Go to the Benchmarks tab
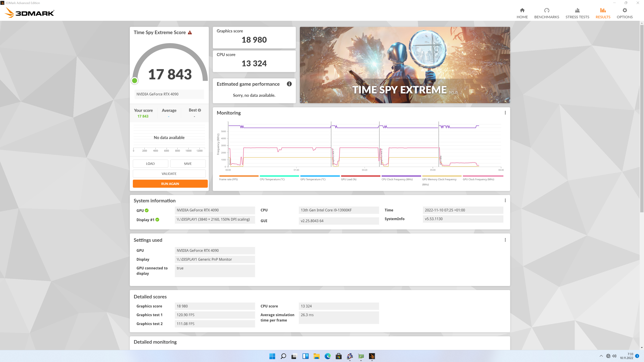644x362 pixels. click(547, 13)
